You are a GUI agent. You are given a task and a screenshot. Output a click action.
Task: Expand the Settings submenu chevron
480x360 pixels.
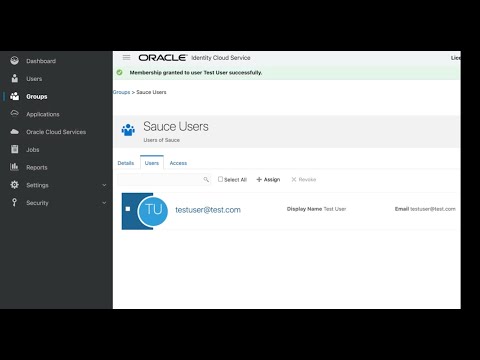[104, 185]
